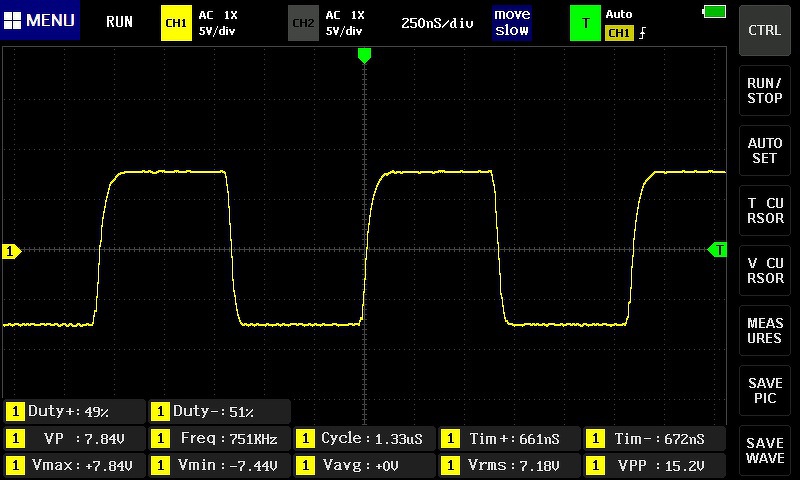
Task: Select the yellow CH1 channel box
Action: [x=176, y=23]
